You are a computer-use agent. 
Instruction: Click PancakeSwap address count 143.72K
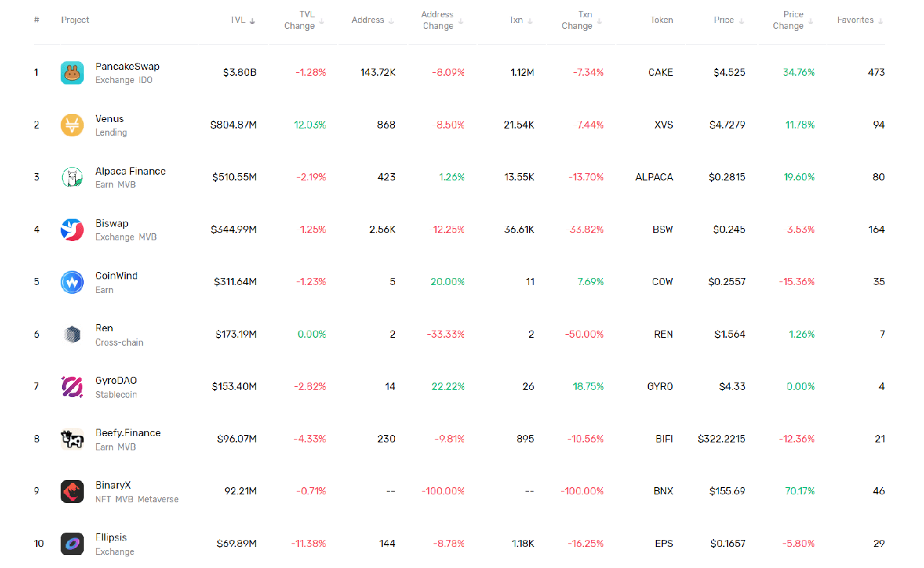(x=378, y=72)
